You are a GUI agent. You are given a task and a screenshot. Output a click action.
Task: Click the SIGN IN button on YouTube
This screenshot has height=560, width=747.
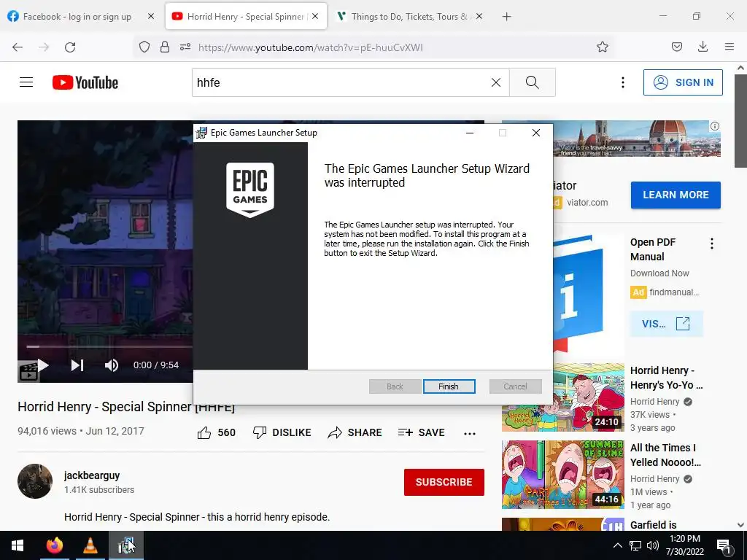(683, 82)
